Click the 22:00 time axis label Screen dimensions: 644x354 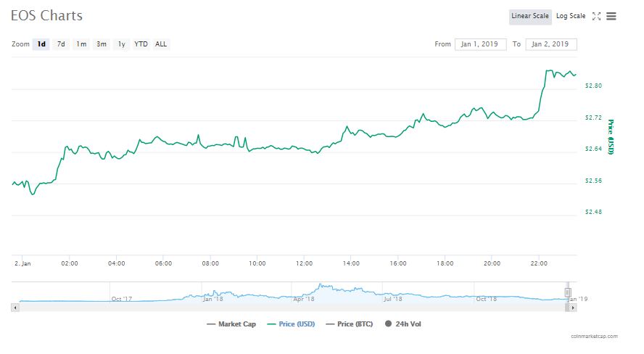[x=539, y=263]
